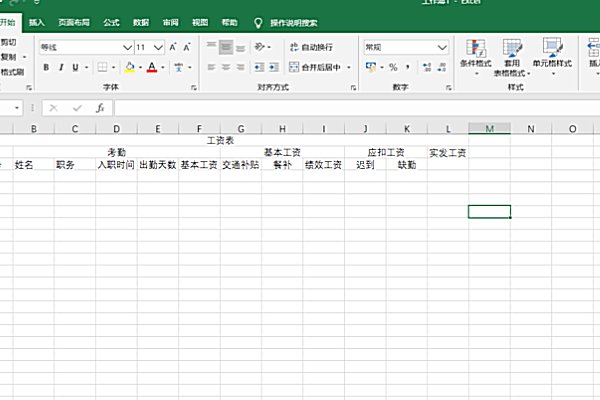Click 合并后居中 merge and center
The height and width of the screenshot is (400, 600).
pos(315,67)
